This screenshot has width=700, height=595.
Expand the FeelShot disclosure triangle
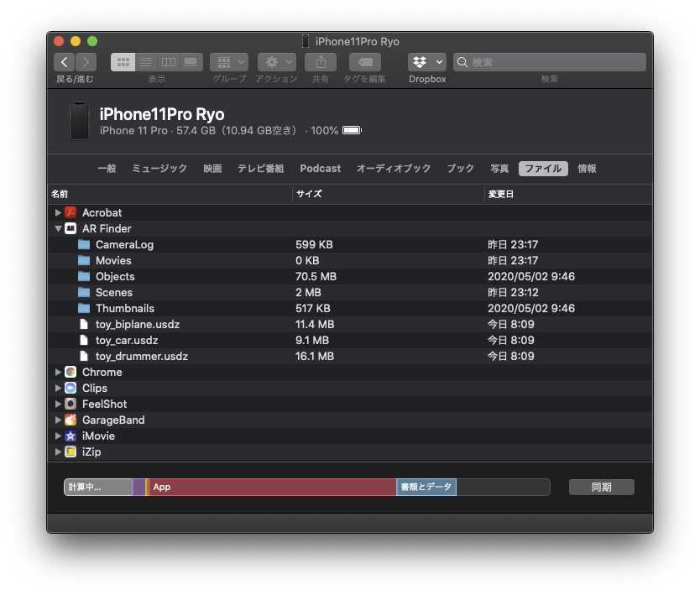pyautogui.click(x=58, y=404)
